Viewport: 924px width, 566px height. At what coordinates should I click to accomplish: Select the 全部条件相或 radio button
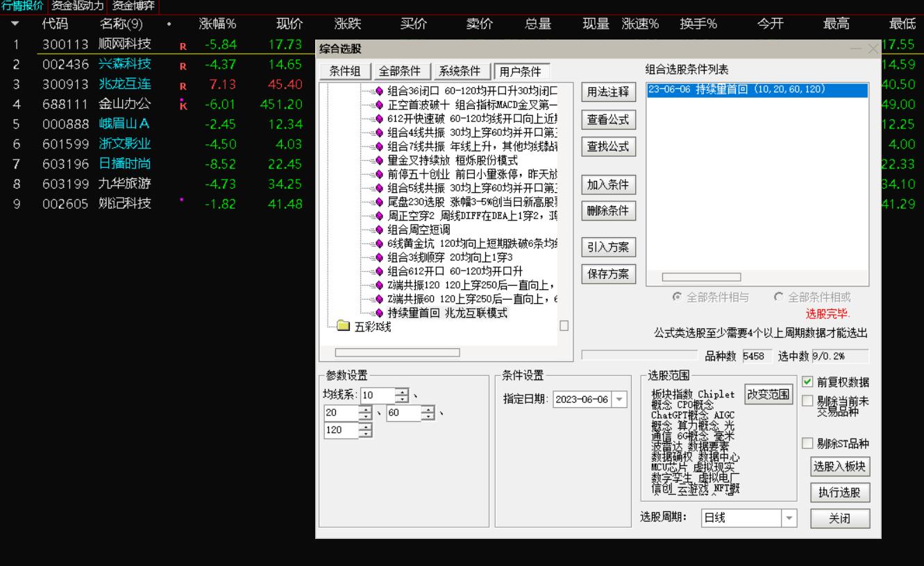click(778, 297)
